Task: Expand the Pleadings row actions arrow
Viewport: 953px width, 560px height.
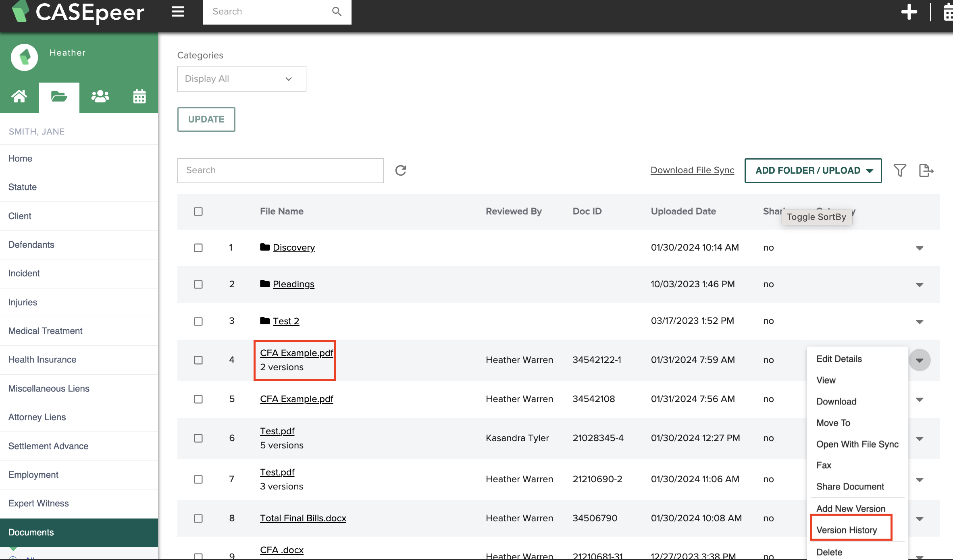Action: tap(920, 285)
